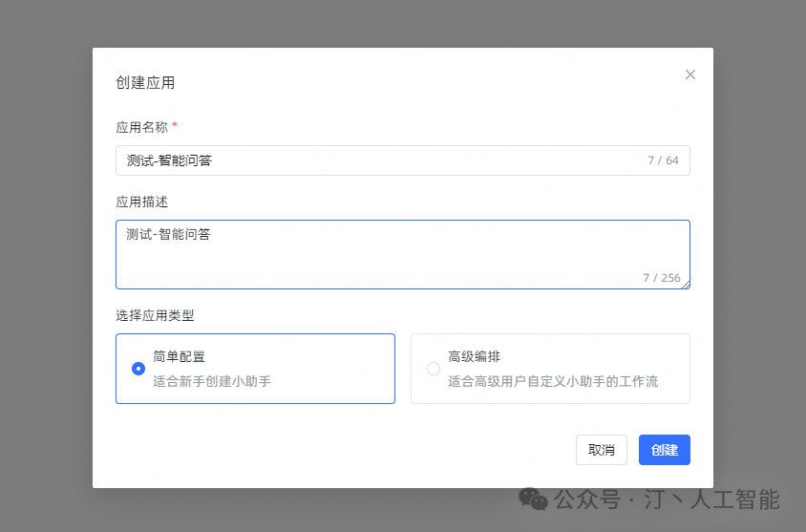Click the 应用描述 field label

(141, 202)
